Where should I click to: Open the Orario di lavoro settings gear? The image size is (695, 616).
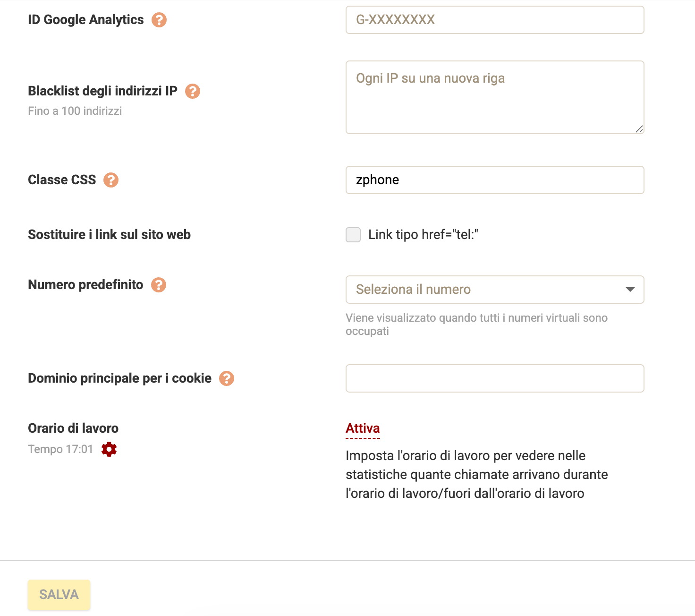[109, 449]
